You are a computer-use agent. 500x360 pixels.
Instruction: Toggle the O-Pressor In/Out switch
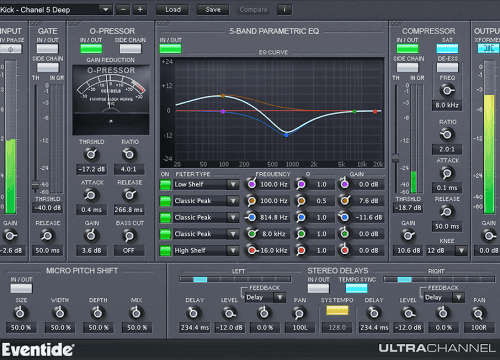[x=91, y=49]
